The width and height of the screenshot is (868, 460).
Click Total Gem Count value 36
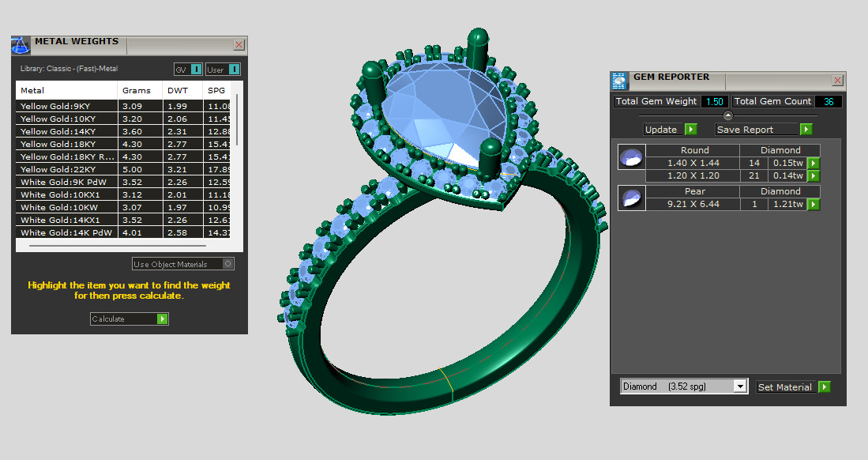pos(829,101)
